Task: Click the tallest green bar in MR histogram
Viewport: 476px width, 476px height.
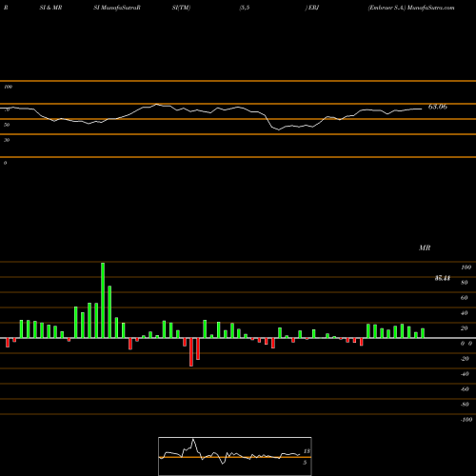Action: [x=103, y=300]
